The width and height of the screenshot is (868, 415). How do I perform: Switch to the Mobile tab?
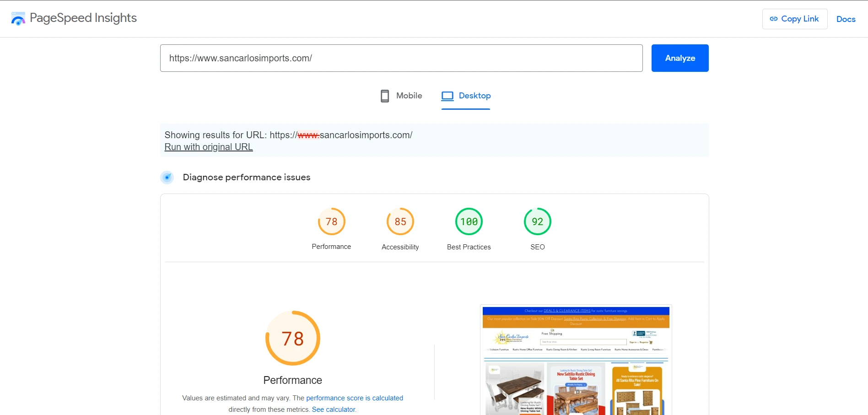pos(401,96)
